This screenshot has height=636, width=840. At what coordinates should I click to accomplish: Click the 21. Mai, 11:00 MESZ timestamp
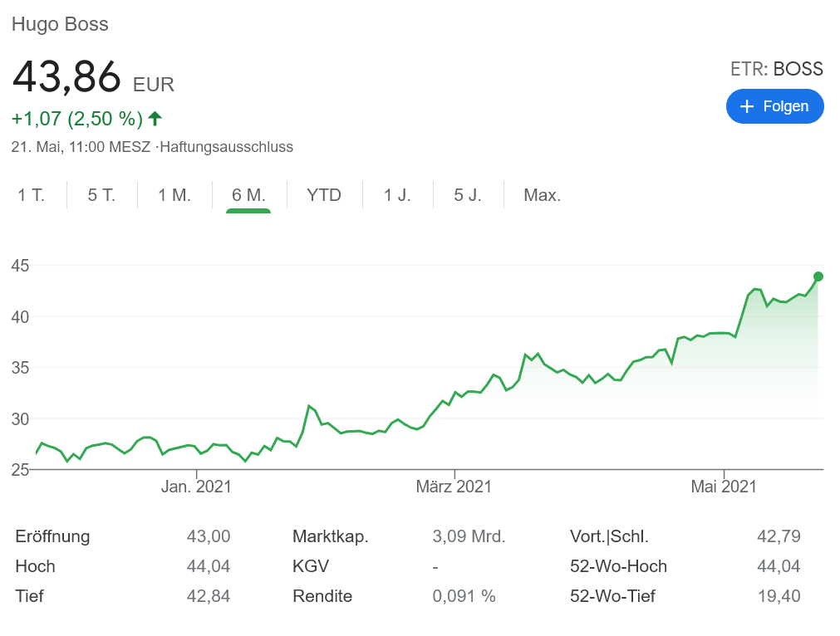[81, 147]
